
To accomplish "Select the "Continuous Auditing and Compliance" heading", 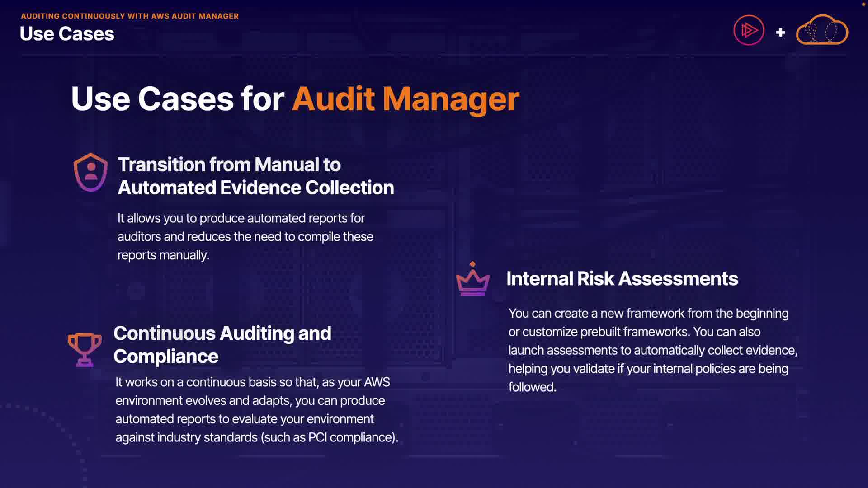I will (x=222, y=344).
